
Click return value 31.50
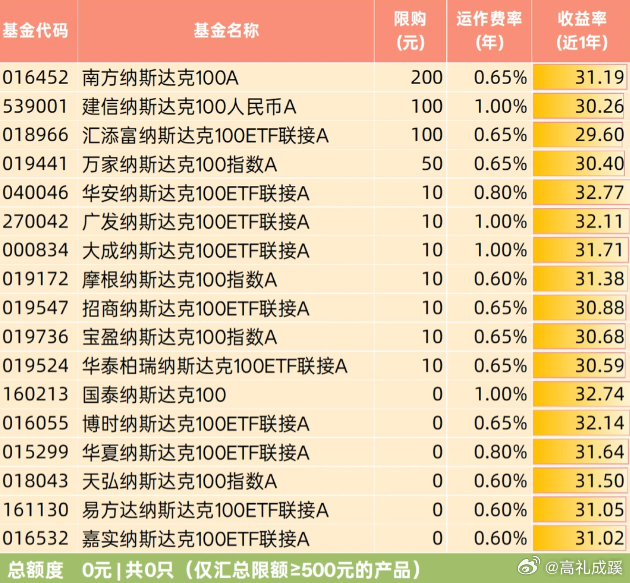point(599,481)
